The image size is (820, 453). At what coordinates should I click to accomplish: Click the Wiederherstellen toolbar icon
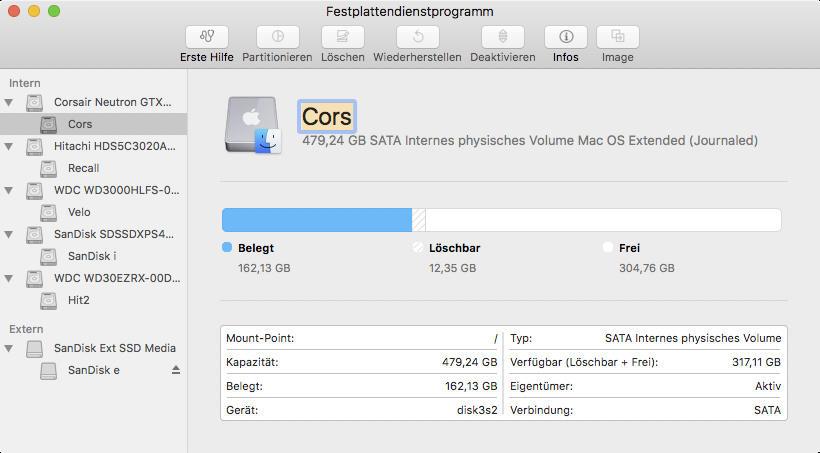[417, 37]
